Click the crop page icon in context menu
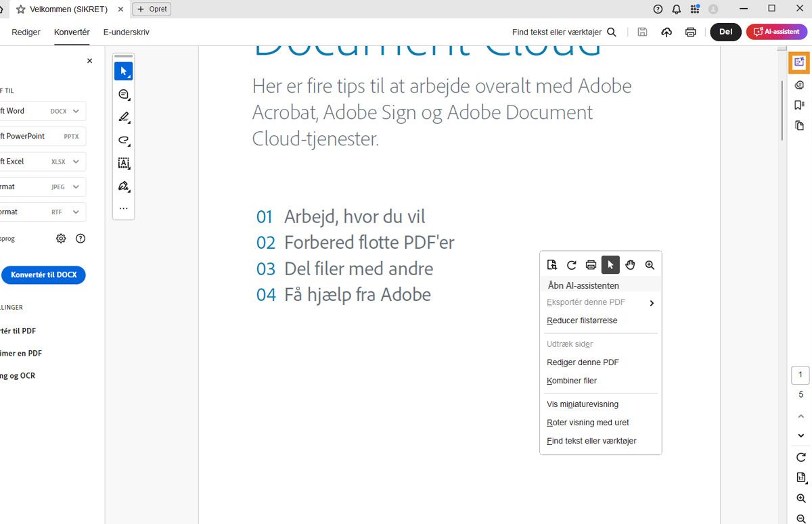 click(x=551, y=264)
